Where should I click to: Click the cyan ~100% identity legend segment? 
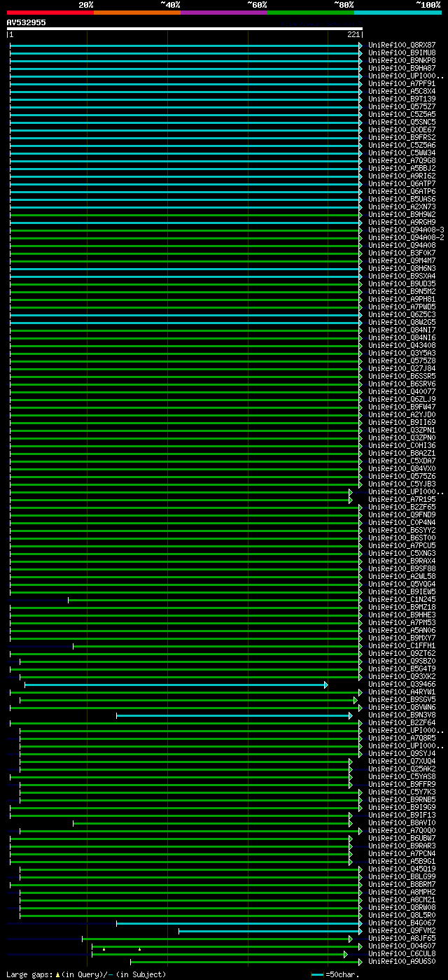[398, 13]
